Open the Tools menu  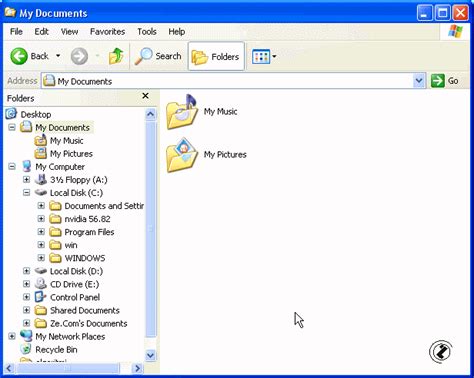pos(147,32)
